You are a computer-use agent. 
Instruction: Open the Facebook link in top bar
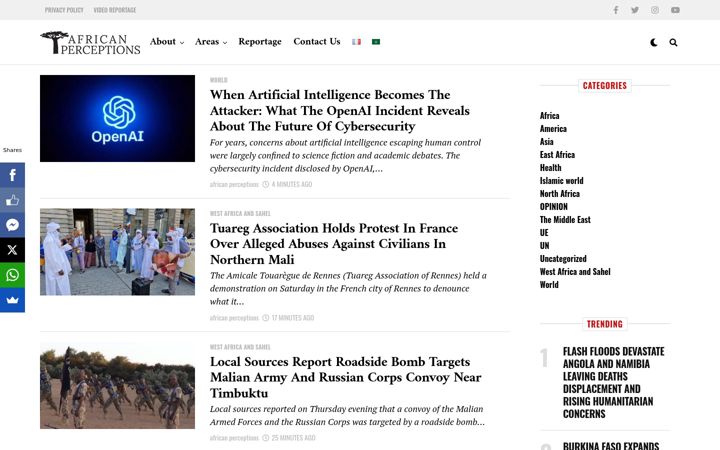[x=615, y=10]
